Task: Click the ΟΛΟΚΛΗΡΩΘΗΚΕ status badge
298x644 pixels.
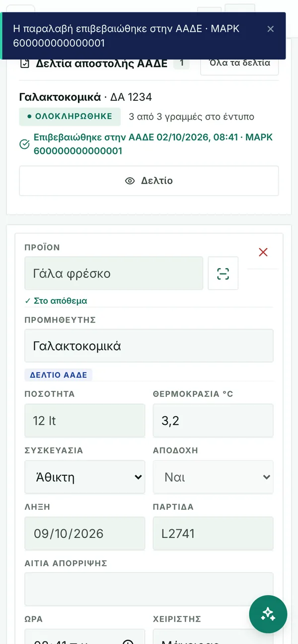Action: coord(70,117)
